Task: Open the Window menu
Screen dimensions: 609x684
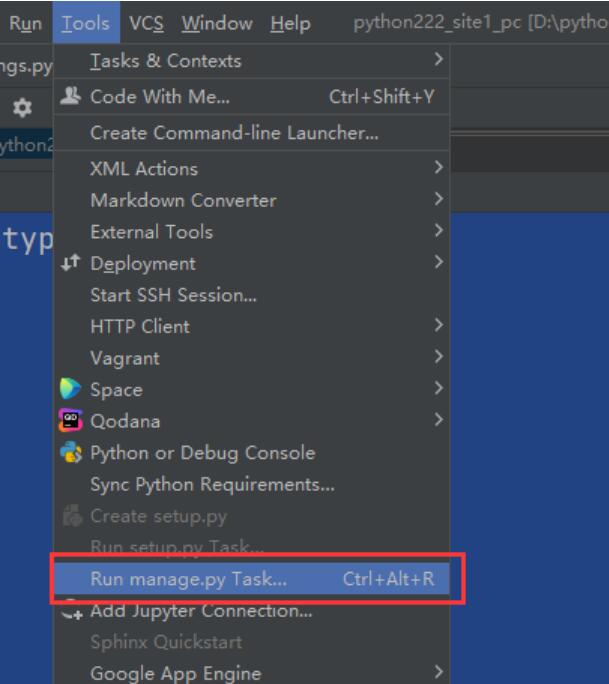Action: pyautogui.click(x=217, y=23)
